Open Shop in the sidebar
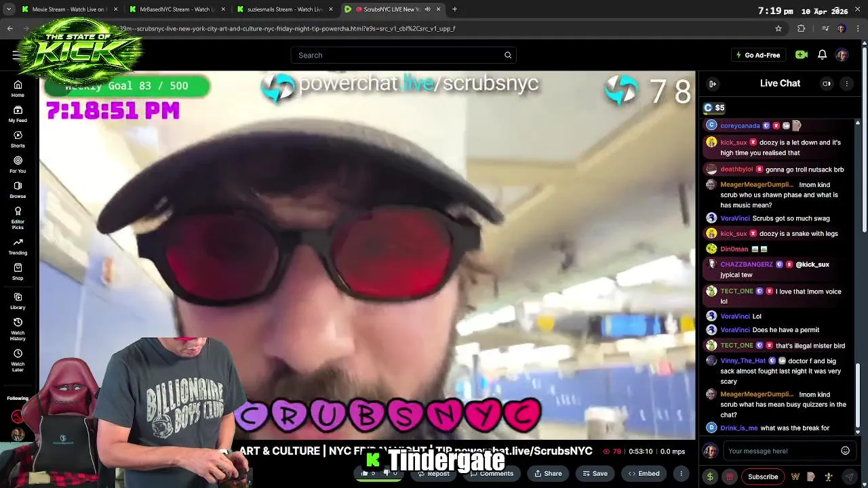The image size is (868, 488). pos(18,272)
